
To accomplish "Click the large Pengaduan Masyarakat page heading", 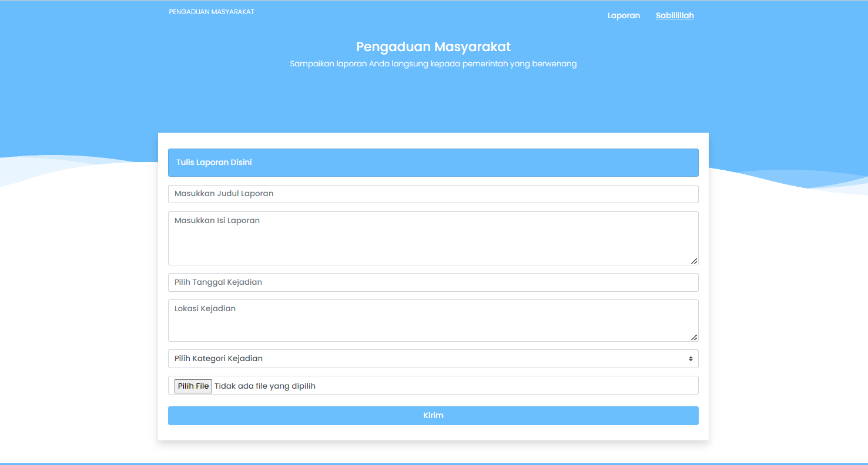I will 433,47.
